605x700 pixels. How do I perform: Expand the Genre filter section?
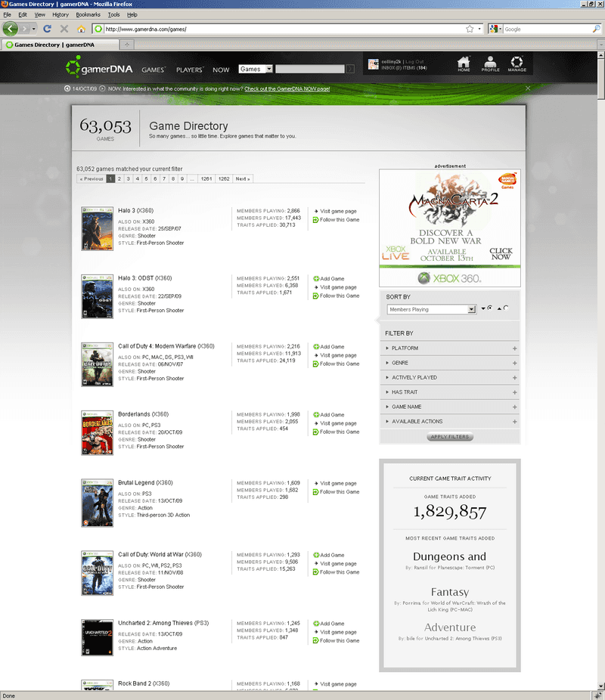tap(514, 363)
